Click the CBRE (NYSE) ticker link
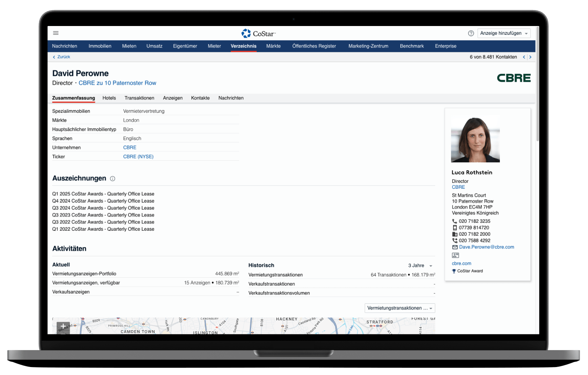Screen dimensions: 588x375 [138, 157]
